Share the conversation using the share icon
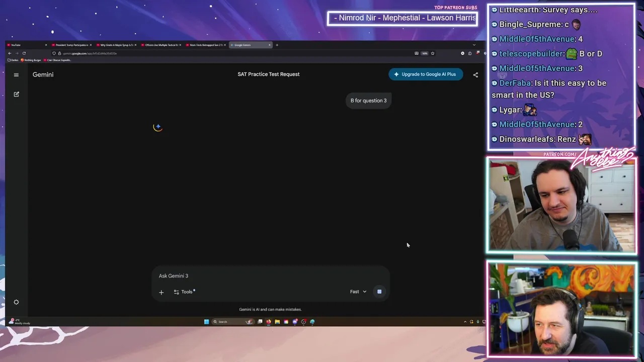 coord(475,74)
